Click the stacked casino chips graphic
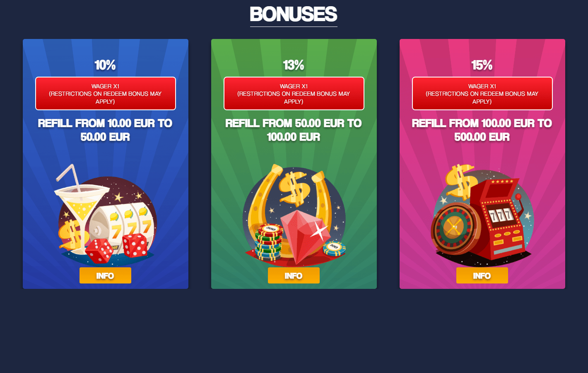Viewport: 588px width, 373px height. tap(269, 242)
